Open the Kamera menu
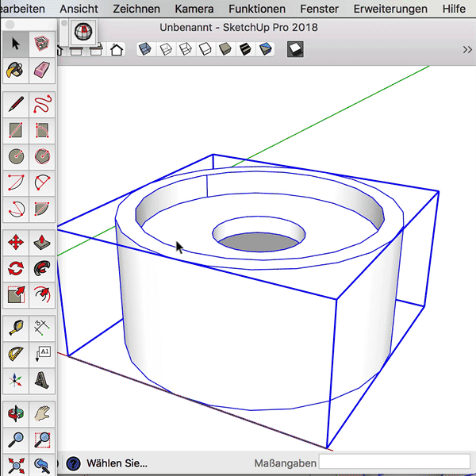 tap(194, 10)
